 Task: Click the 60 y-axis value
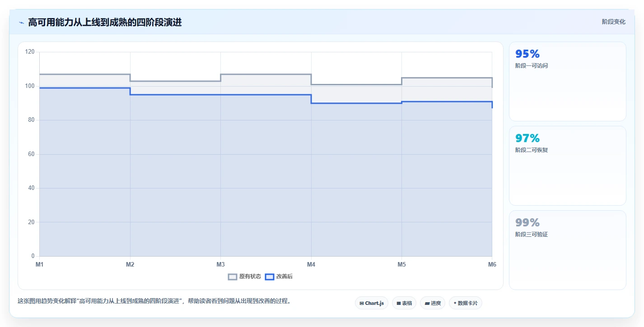tap(31, 154)
